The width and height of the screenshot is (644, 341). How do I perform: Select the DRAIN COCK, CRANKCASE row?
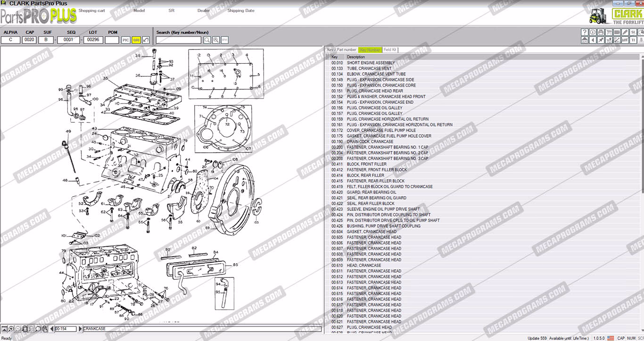(x=483, y=141)
